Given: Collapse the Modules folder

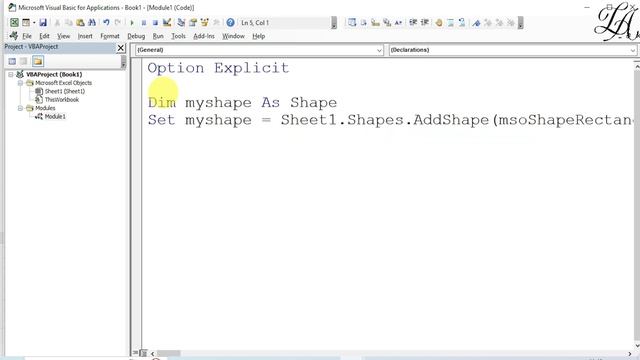Looking at the screenshot, I should click(x=20, y=108).
